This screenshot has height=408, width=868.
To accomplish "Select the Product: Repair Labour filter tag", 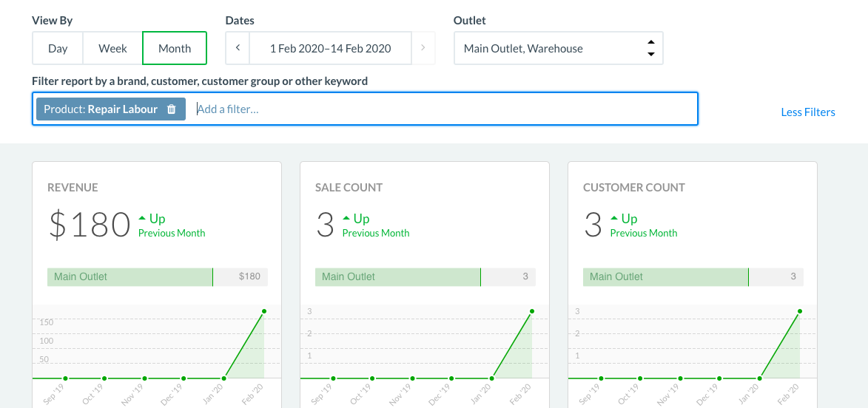I will pos(111,109).
